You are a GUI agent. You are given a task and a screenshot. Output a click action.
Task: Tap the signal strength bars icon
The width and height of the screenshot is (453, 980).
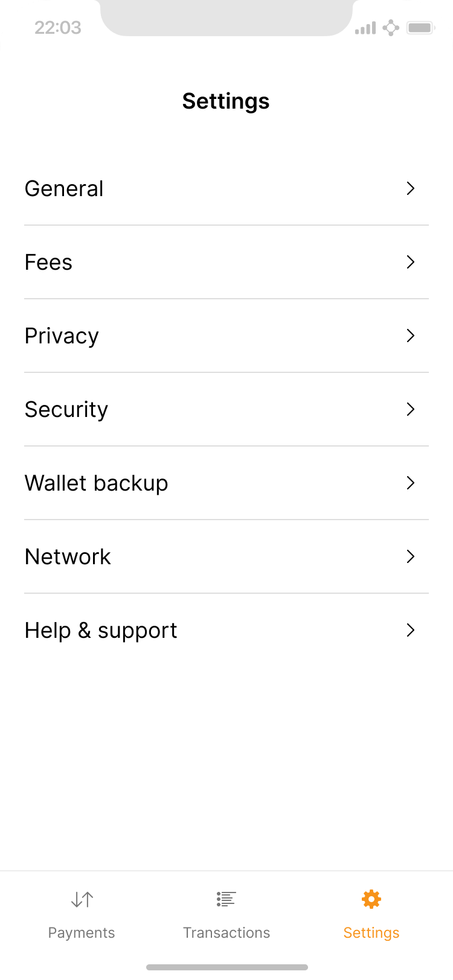(x=365, y=28)
